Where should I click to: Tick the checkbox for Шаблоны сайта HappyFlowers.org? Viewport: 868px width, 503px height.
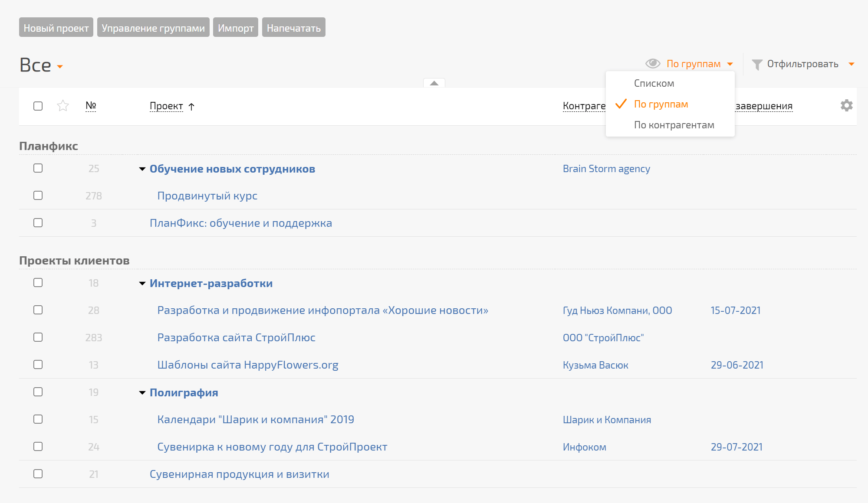pos(38,365)
